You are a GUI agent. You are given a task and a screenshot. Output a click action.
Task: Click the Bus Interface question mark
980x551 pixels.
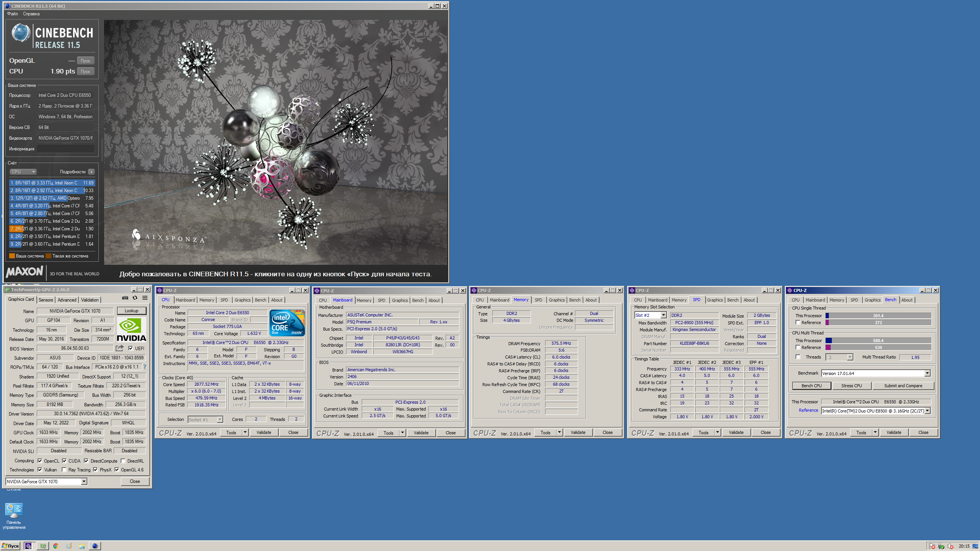pyautogui.click(x=145, y=367)
